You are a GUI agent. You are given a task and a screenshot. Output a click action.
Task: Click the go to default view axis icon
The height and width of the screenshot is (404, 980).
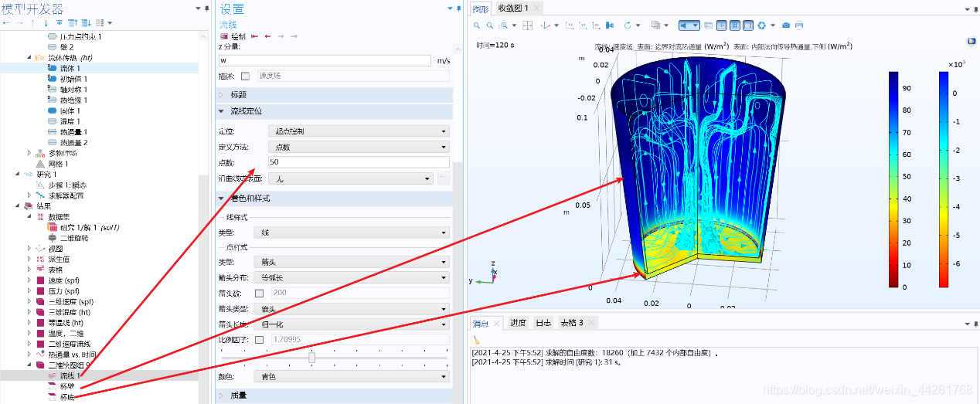546,25
